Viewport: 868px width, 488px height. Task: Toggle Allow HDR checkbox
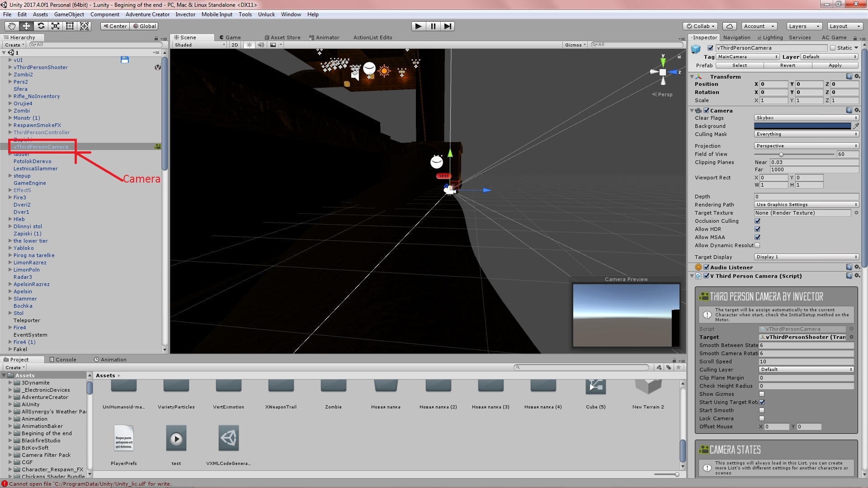coord(757,229)
